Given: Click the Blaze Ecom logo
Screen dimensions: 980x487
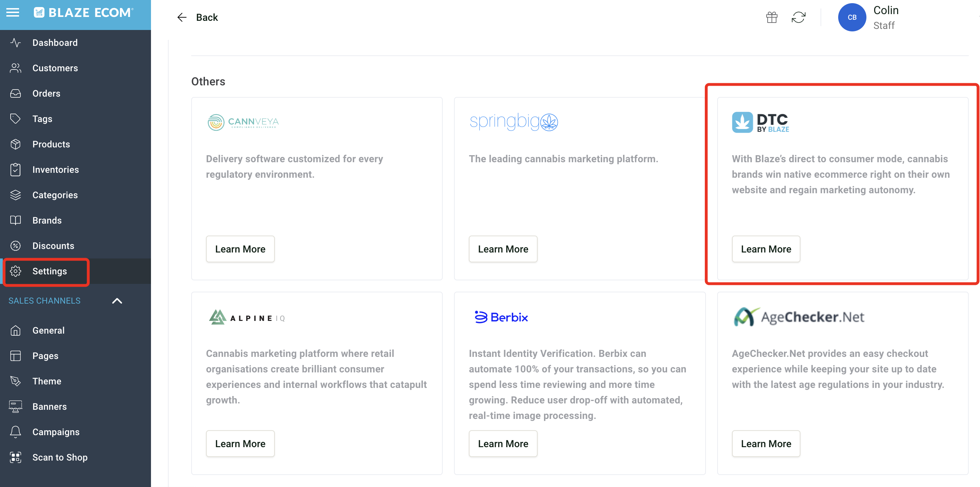Looking at the screenshot, I should click(x=83, y=13).
